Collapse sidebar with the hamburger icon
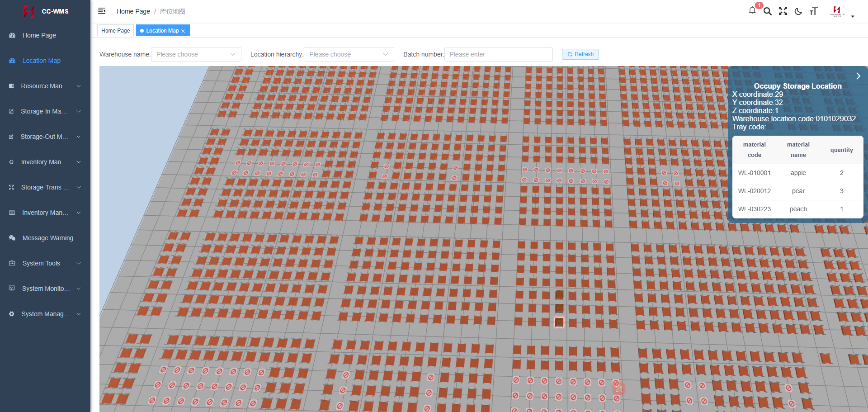This screenshot has height=412, width=868. (x=102, y=11)
